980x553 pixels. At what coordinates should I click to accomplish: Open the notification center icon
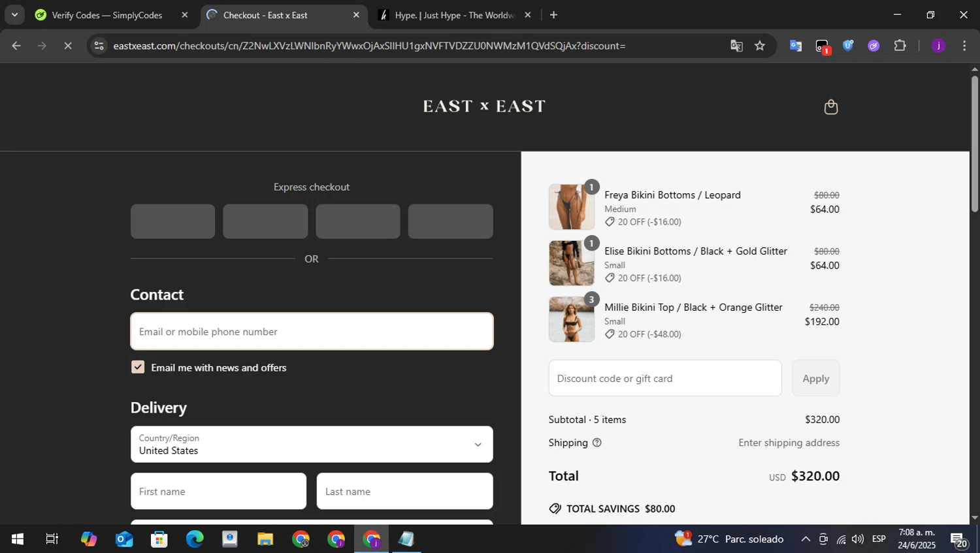click(959, 540)
